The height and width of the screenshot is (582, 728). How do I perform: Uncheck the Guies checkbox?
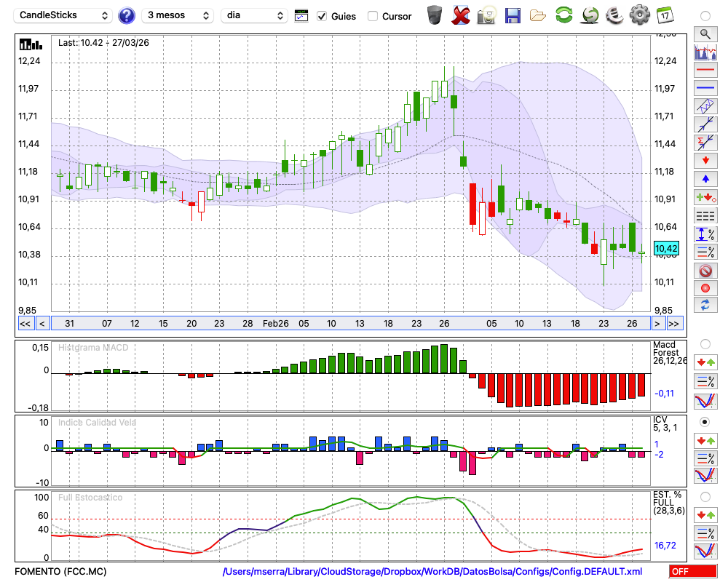pyautogui.click(x=322, y=16)
